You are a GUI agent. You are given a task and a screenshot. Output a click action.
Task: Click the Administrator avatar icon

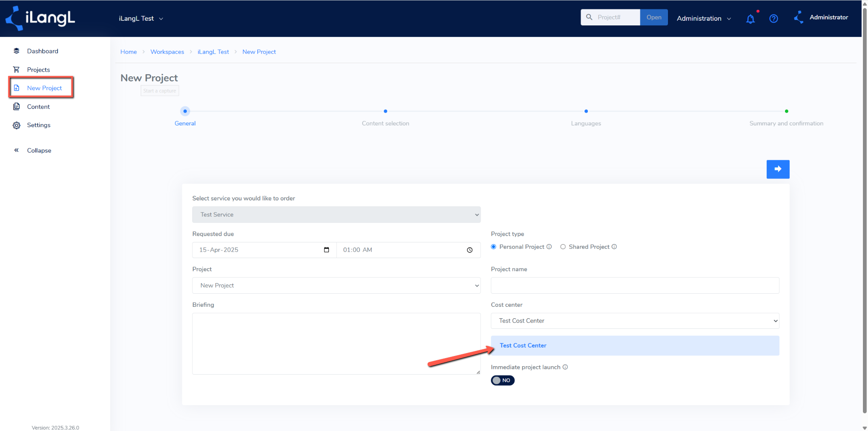point(798,17)
